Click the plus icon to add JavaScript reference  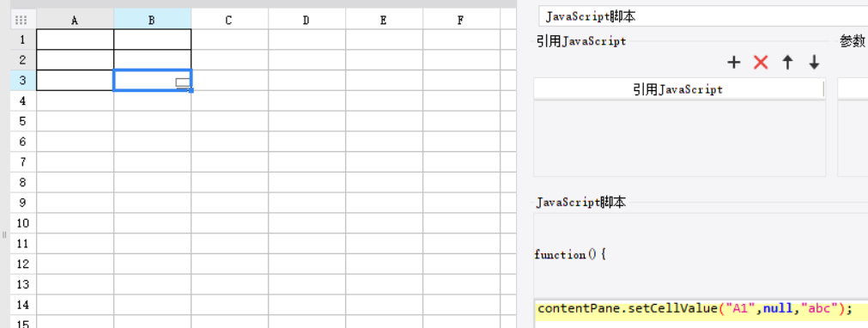733,62
